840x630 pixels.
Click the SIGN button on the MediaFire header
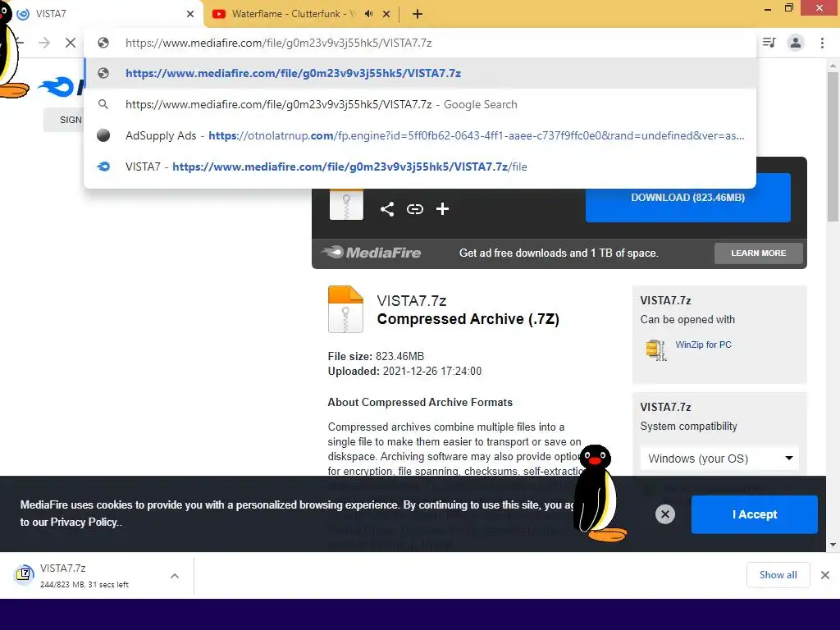click(x=64, y=120)
